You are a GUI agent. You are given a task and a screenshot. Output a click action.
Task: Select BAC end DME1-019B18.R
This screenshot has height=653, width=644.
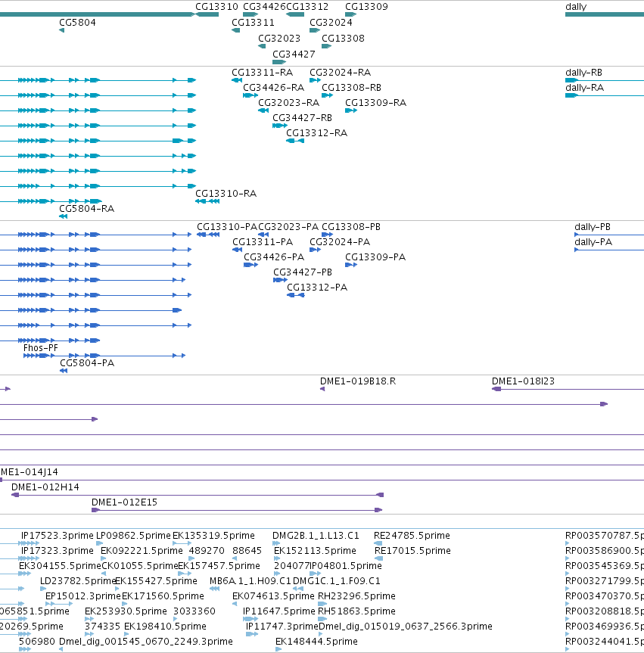[x=358, y=381]
